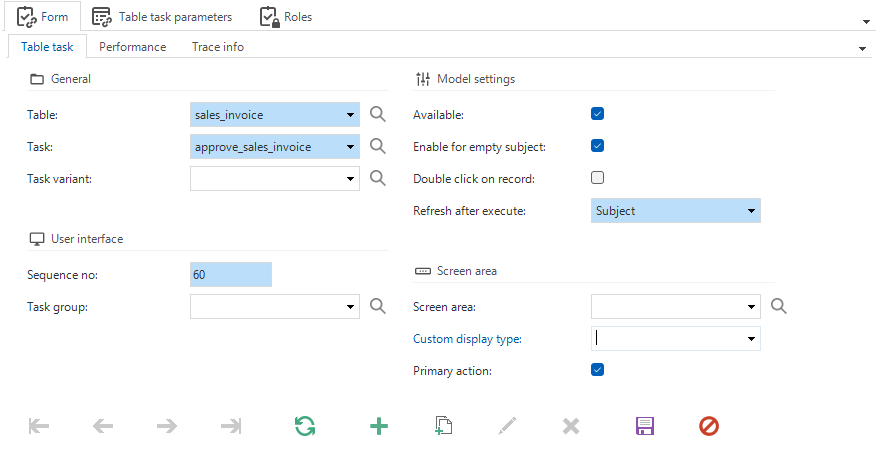Viewport: 895px width, 462px height.
Task: Cancel changes with red prohibition icon
Action: (709, 426)
